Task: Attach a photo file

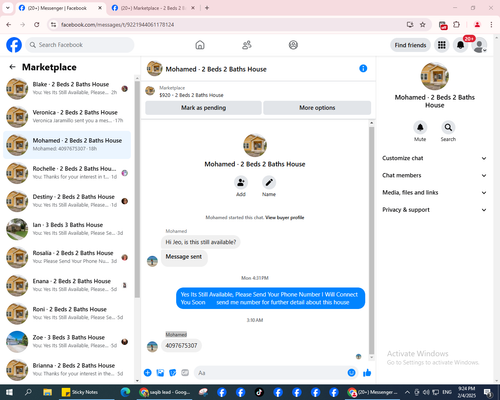Action: (160, 373)
